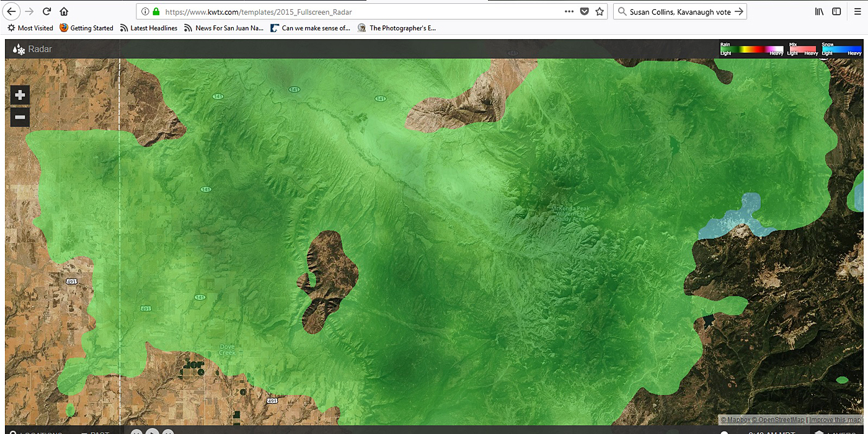Open the Most Visited bookmarks folder
This screenshot has height=434, width=868.
pyautogui.click(x=30, y=28)
